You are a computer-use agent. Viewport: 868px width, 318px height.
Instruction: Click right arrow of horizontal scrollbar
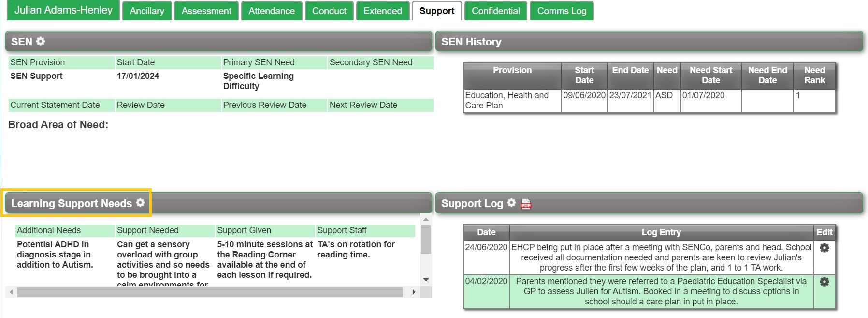(x=414, y=292)
